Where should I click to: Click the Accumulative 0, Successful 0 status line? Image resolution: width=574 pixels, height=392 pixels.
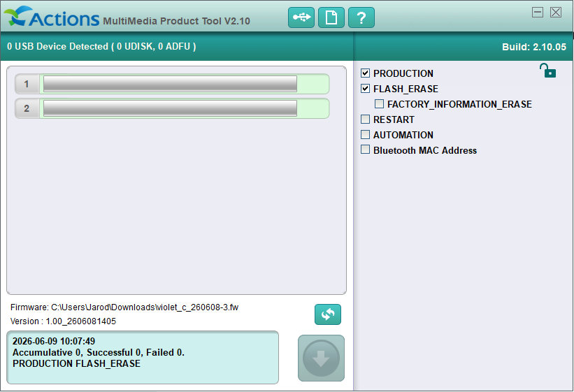click(99, 352)
